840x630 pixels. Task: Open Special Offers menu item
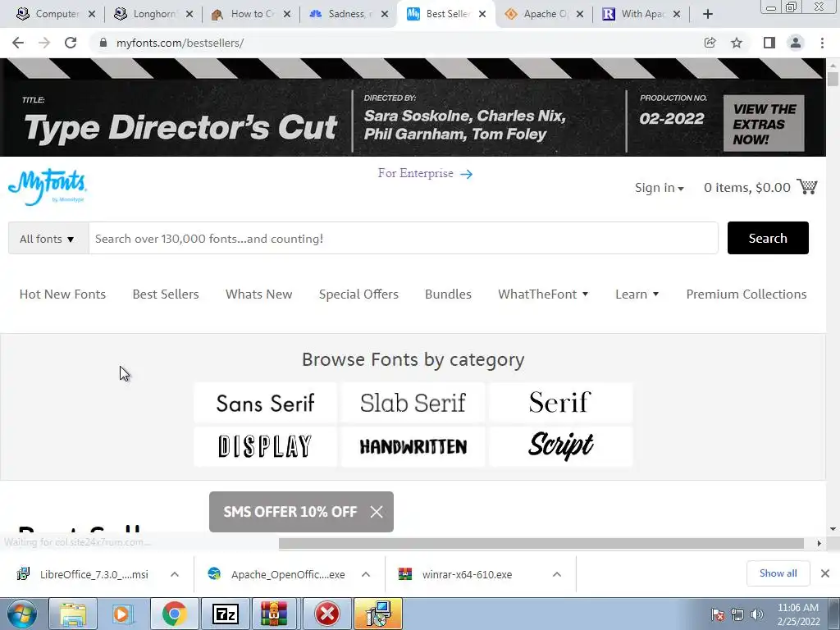(x=358, y=294)
